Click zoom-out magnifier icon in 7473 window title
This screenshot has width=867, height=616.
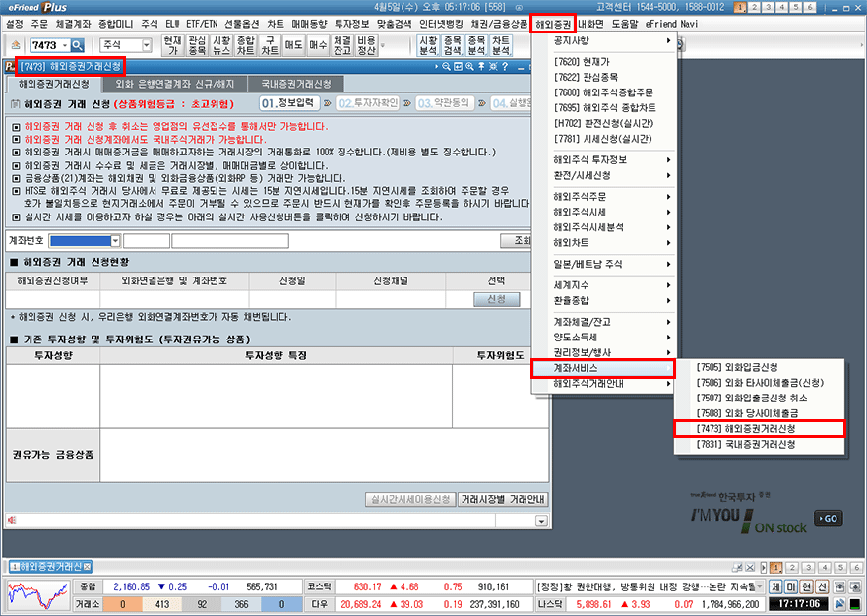(x=446, y=66)
